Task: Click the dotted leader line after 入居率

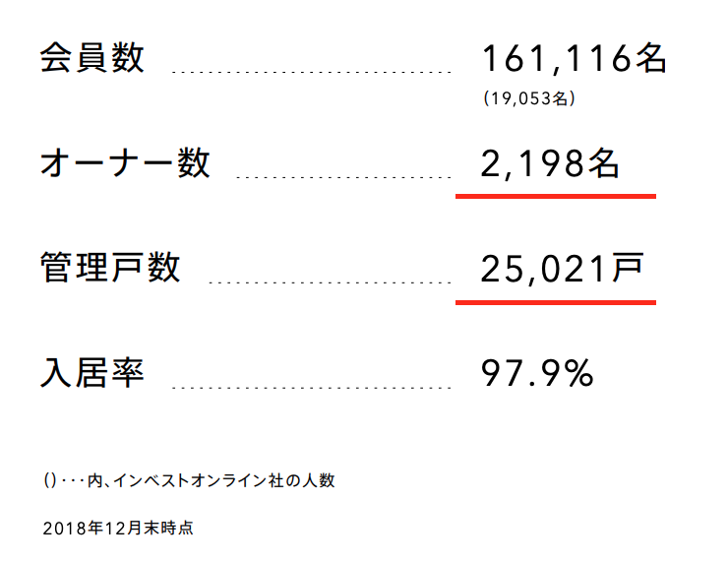Action: [312, 387]
